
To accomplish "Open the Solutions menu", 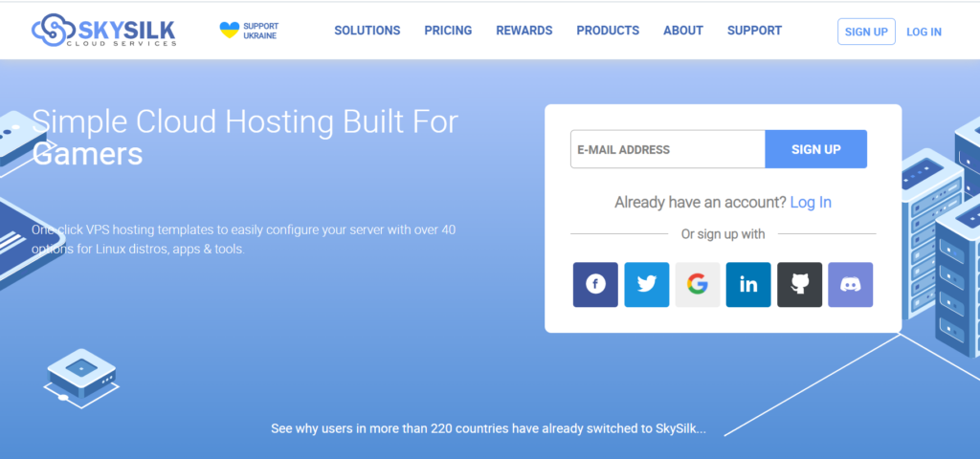I will pos(367,31).
